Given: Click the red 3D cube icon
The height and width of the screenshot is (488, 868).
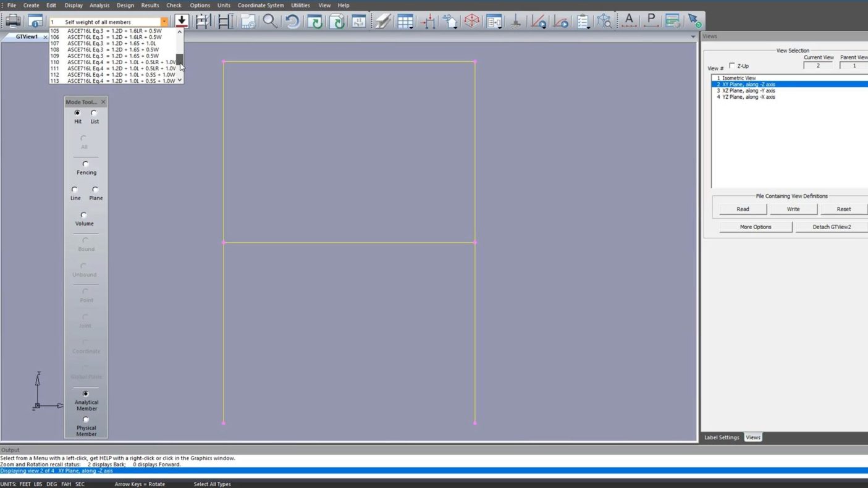Looking at the screenshot, I should pos(472,22).
